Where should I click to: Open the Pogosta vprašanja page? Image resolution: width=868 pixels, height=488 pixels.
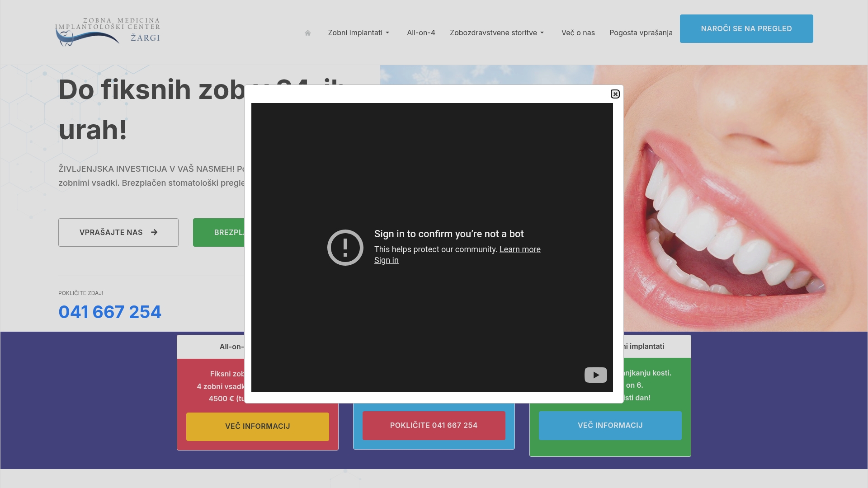coord(641,33)
